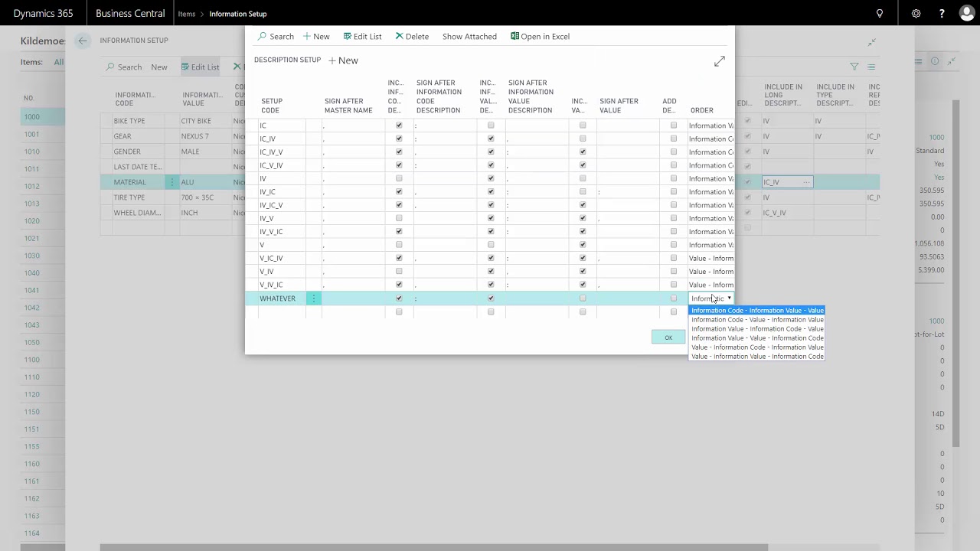Screen dimensions: 980x551
Task: Choose Information Code - Value - Information Value option
Action: (757, 320)
